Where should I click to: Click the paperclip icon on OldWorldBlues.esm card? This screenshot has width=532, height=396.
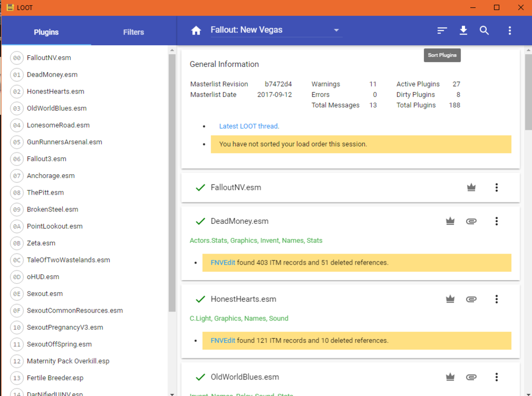point(471,377)
